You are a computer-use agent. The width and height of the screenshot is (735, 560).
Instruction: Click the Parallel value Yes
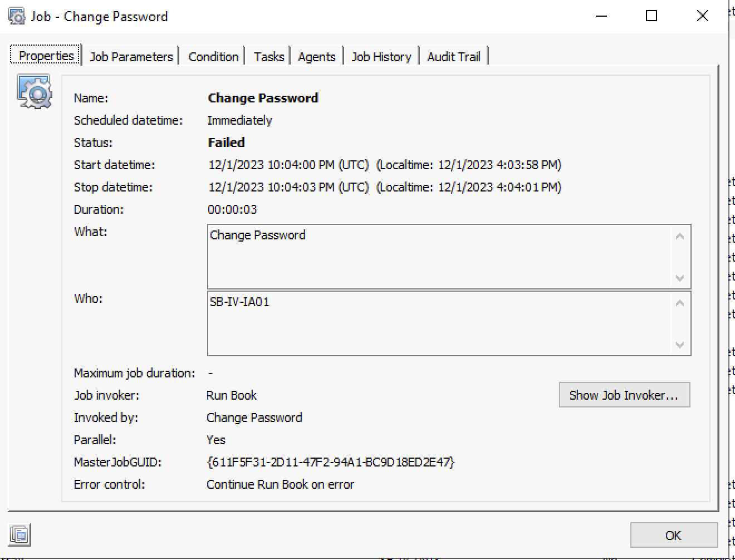point(216,440)
